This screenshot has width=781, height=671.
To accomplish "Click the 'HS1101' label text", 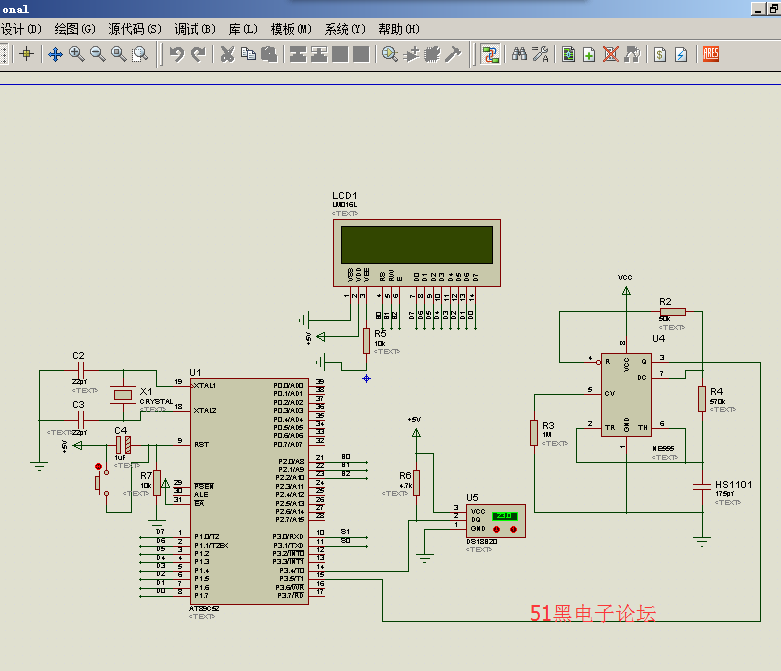I will (x=733, y=485).
